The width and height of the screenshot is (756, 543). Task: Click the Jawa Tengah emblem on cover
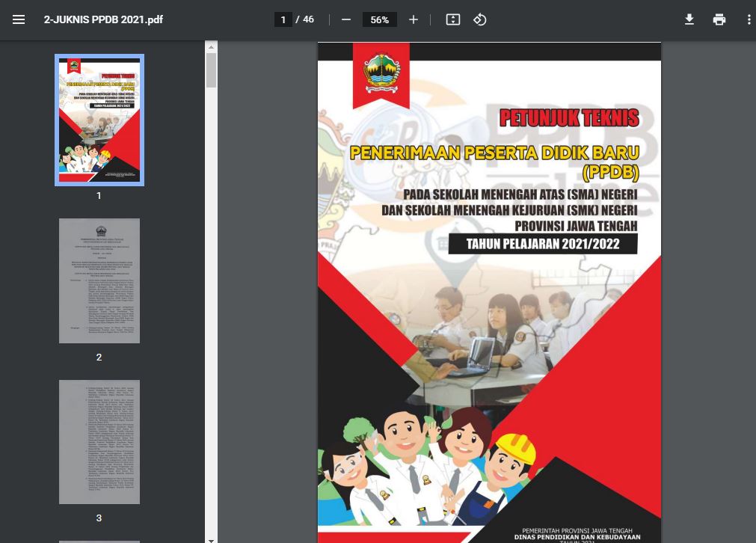pyautogui.click(x=381, y=73)
